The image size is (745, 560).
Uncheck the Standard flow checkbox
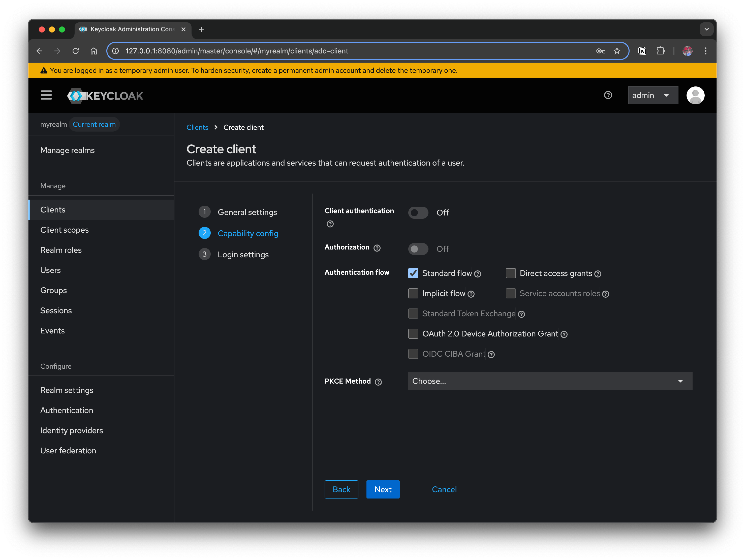413,273
